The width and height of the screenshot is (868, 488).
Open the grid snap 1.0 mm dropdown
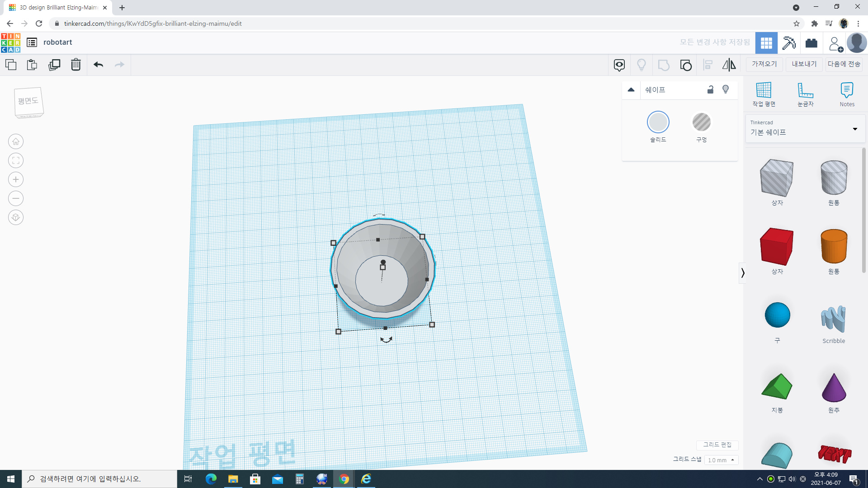(x=721, y=460)
